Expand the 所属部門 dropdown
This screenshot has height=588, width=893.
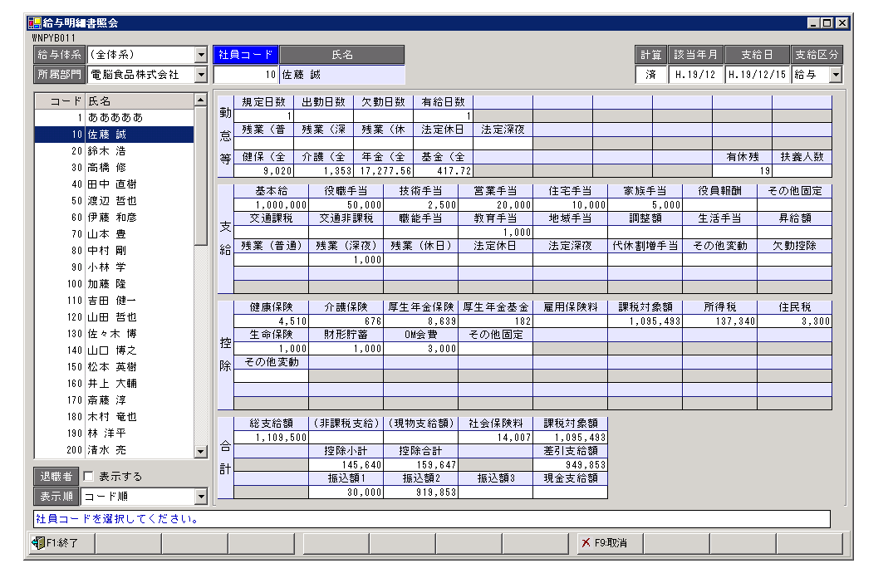200,75
